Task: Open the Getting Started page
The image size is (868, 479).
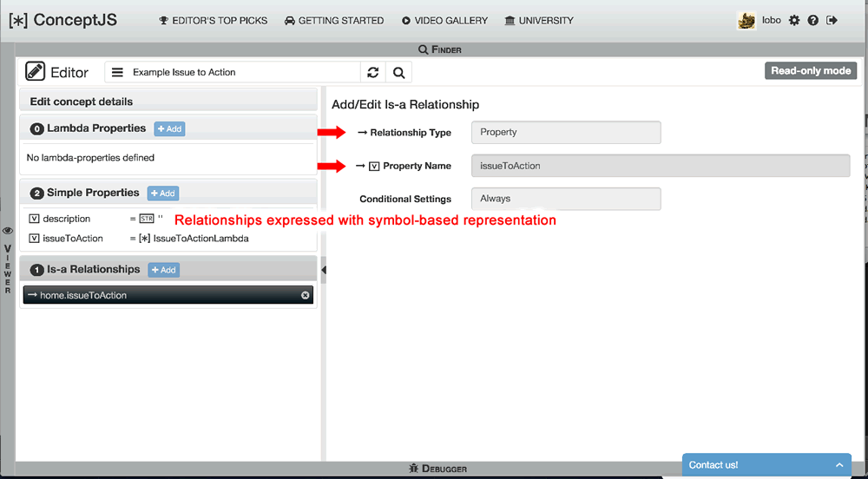Action: pos(334,21)
